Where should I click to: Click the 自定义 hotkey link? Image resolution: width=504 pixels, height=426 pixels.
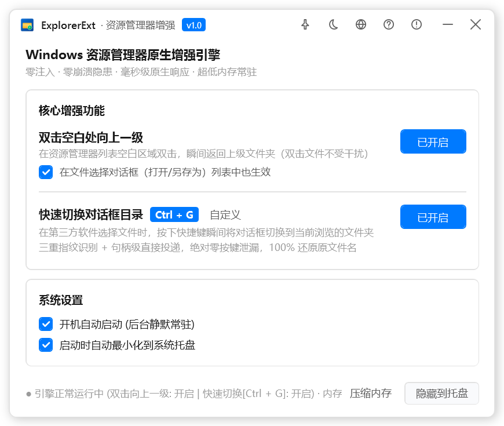[225, 215]
